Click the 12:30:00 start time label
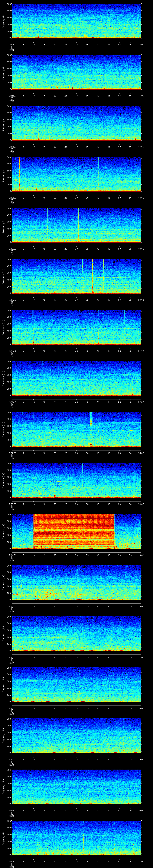The image size is (153, 868). point(12,861)
